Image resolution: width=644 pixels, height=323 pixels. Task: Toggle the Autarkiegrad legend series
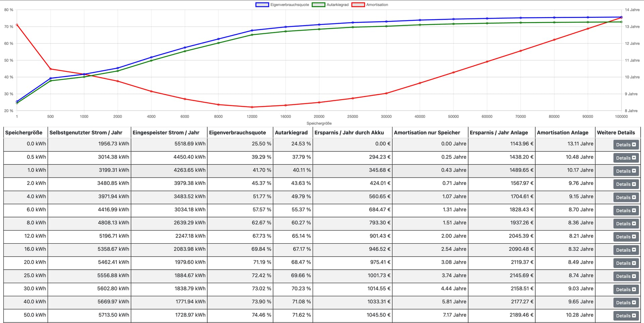point(337,5)
